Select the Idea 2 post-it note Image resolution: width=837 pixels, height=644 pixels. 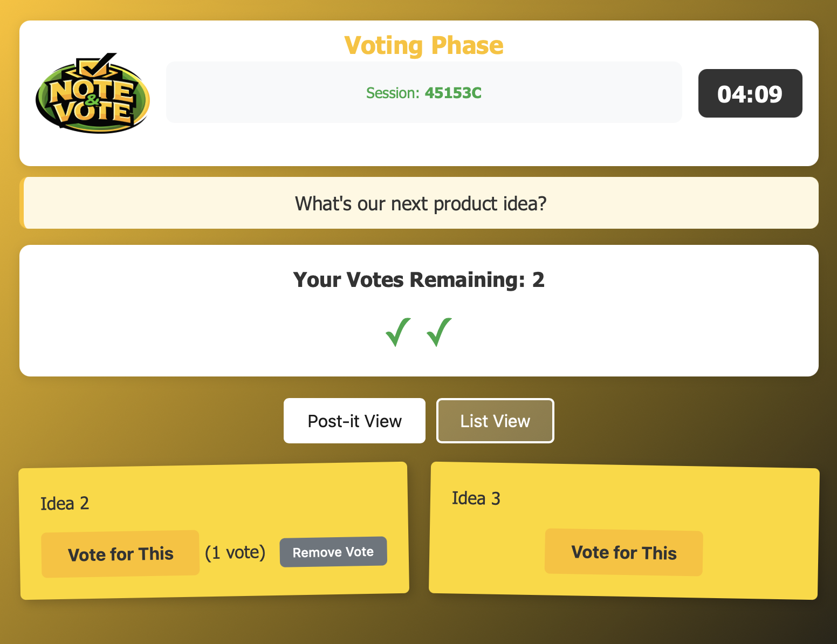point(213,502)
